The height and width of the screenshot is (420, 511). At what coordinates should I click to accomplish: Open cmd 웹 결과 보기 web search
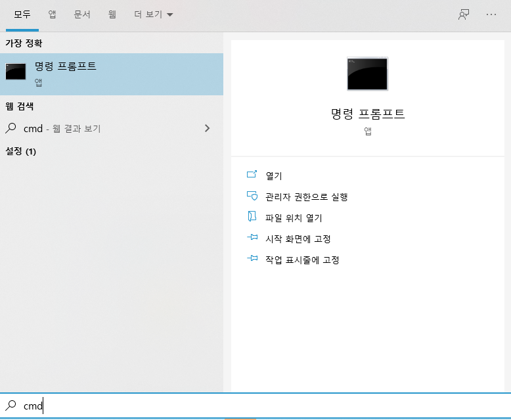pos(112,128)
